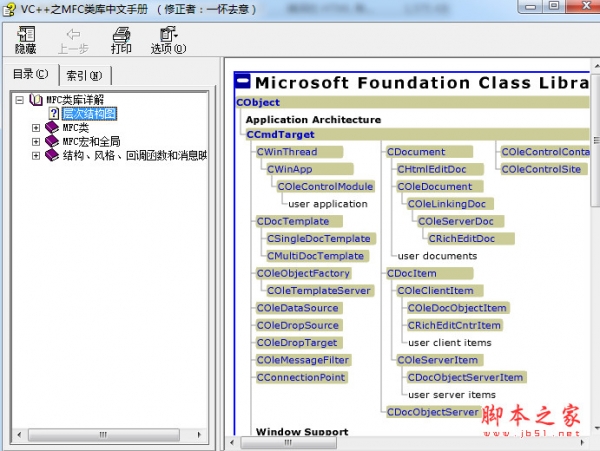Open the COleDocObjectItem link
Viewport: 600px width, 451px height.
457,308
